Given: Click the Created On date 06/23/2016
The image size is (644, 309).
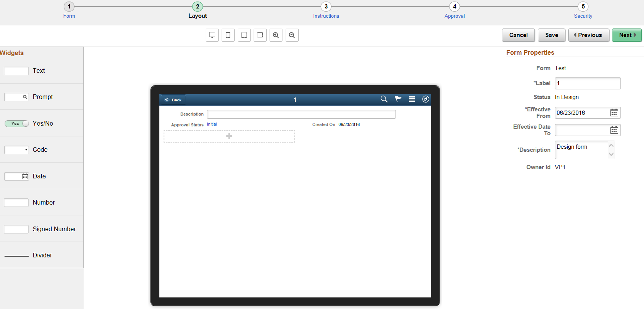Looking at the screenshot, I should click(x=349, y=124).
